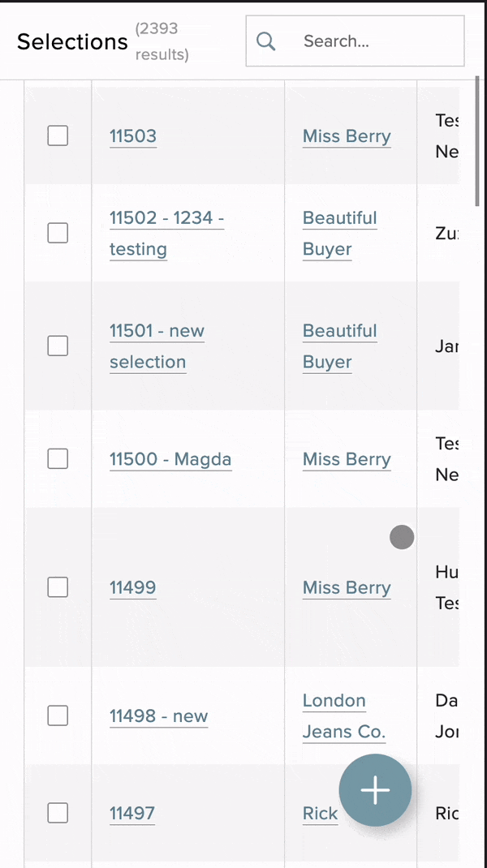Click the search magnifier icon
This screenshot has height=868, width=487.
(266, 41)
